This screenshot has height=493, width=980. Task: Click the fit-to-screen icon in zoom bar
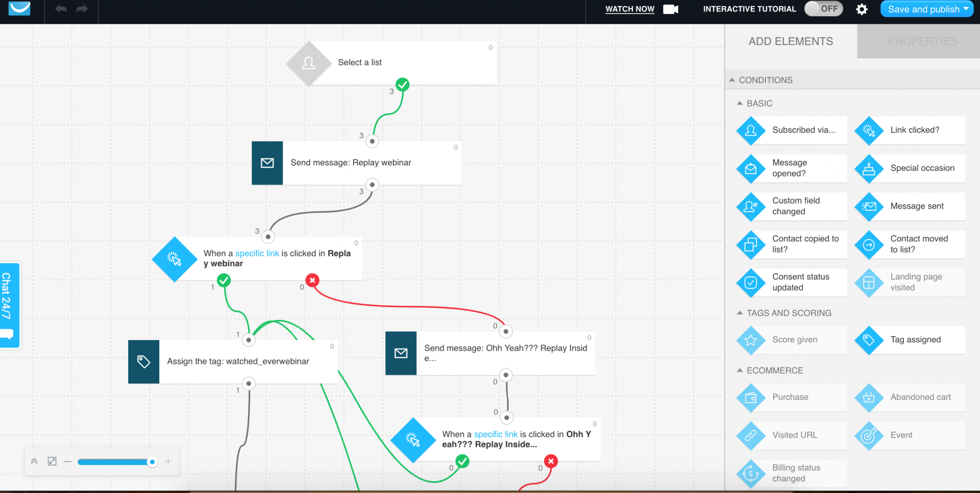[52, 461]
